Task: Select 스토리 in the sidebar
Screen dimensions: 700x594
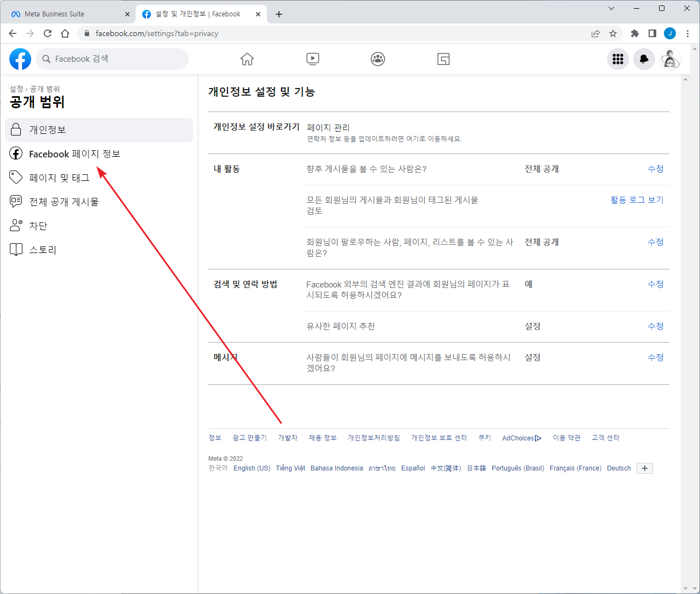Action: point(99,250)
